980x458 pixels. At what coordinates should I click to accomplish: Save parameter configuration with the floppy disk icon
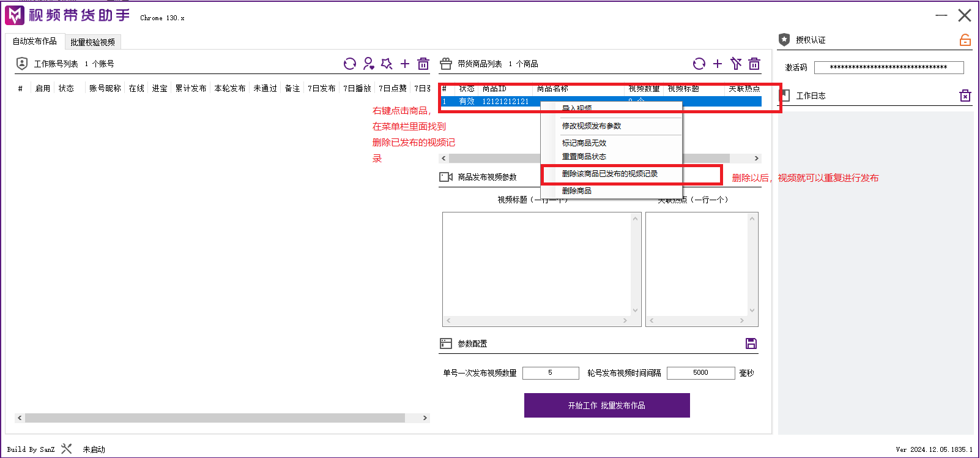click(x=751, y=343)
